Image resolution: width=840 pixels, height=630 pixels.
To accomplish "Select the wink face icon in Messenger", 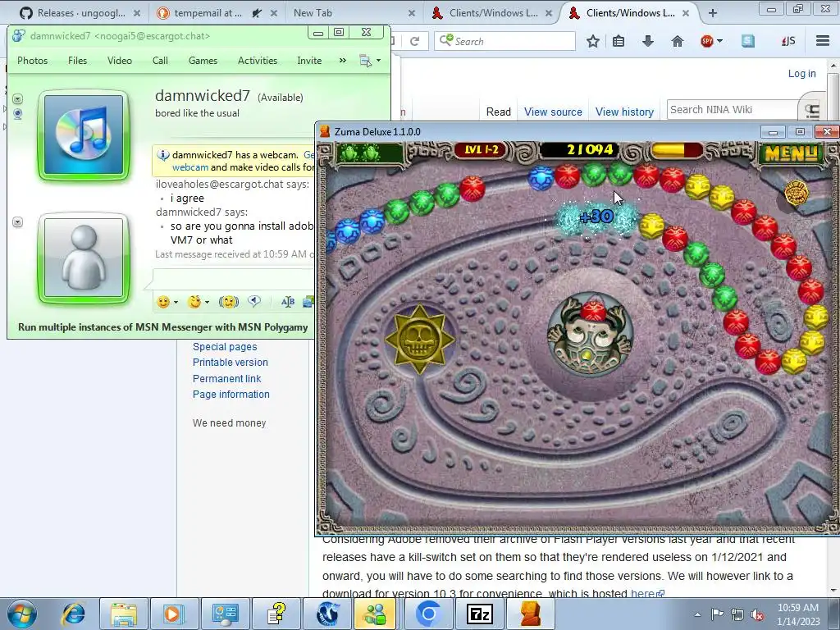I will point(194,302).
